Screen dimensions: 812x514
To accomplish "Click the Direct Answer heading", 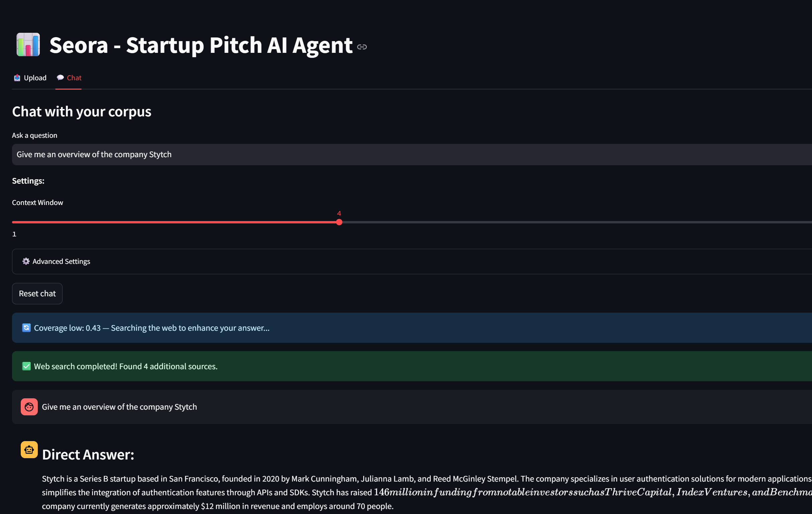I will point(88,454).
